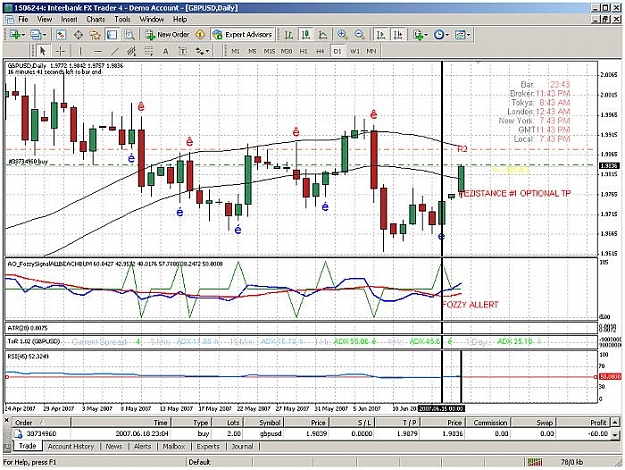625x470 pixels.
Task: Select M30 timeframe
Action: 286,51
